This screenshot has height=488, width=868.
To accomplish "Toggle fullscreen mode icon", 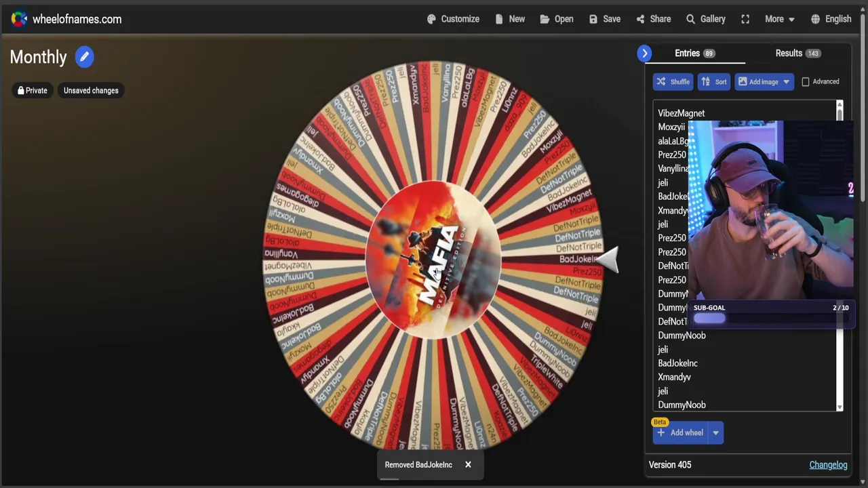I will tap(745, 19).
